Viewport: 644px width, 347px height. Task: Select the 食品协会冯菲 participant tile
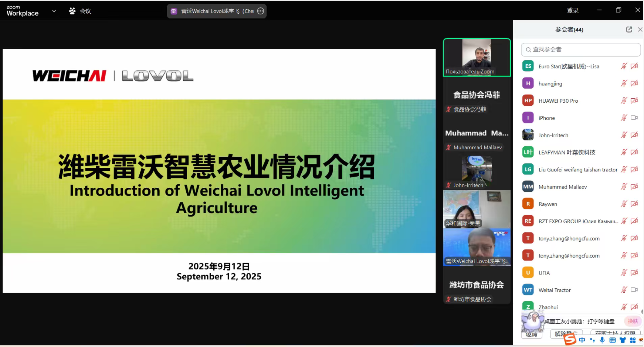coord(477,95)
